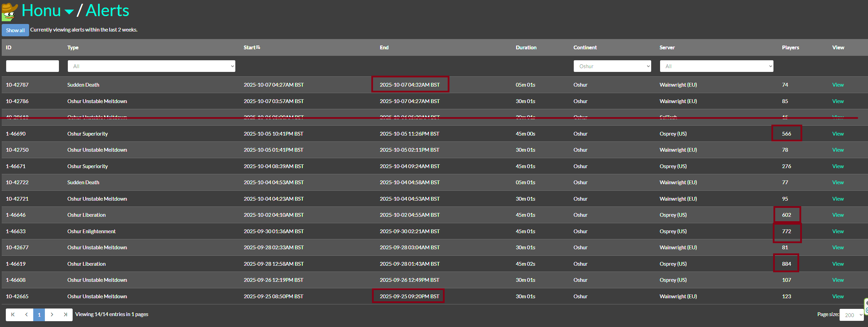Sort by the Start column sort icon
This screenshot has width=868, height=327.
coord(258,47)
